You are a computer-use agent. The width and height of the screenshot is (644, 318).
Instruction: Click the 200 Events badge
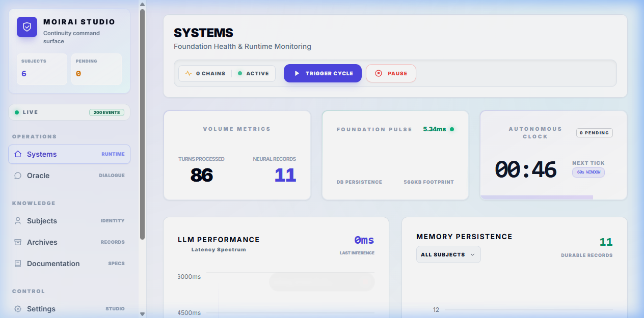click(x=106, y=112)
